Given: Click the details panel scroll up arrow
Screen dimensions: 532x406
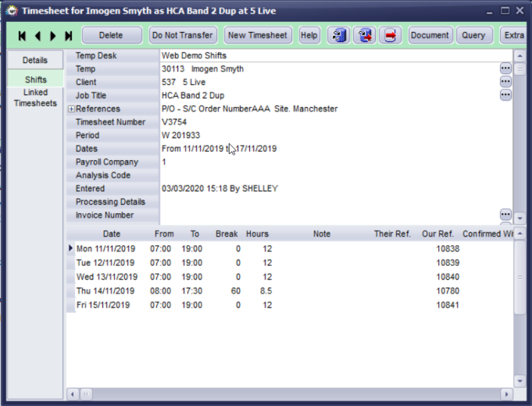Looking at the screenshot, I should [520, 56].
